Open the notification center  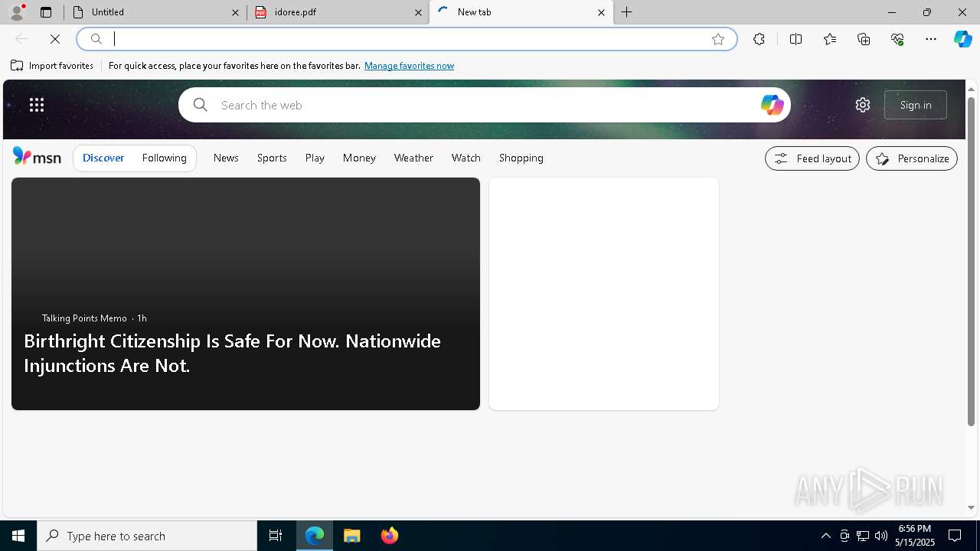pos(955,536)
